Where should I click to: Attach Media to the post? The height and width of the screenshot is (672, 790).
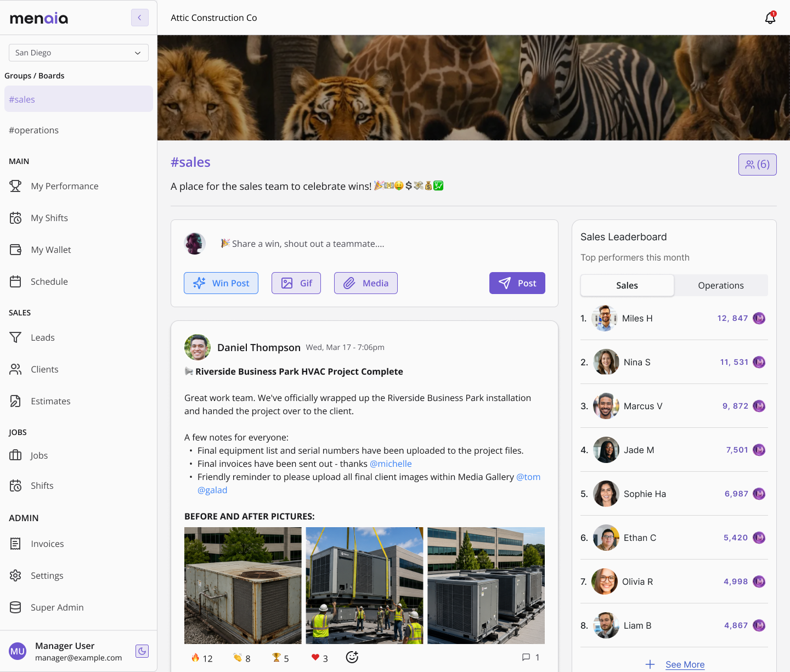click(366, 283)
